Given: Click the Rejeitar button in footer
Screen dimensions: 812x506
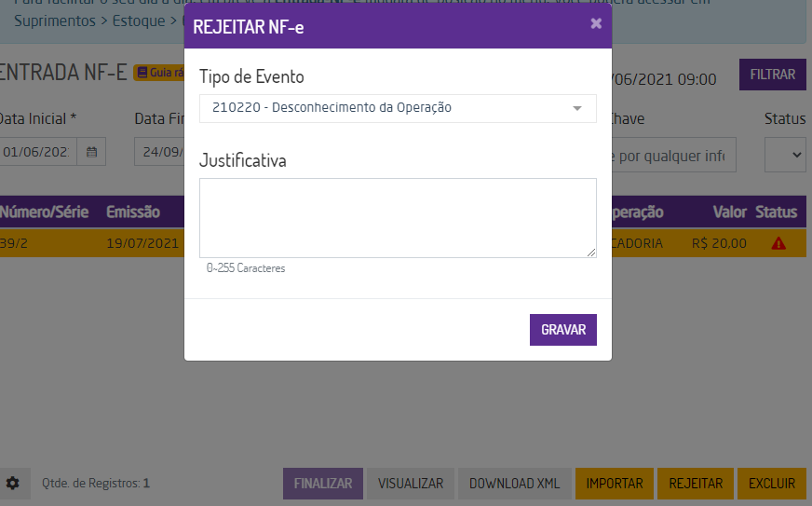Looking at the screenshot, I should (696, 484).
